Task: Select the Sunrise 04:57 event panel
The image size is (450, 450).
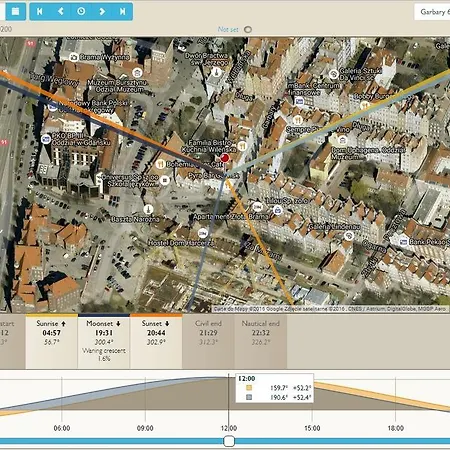Action: click(x=52, y=341)
